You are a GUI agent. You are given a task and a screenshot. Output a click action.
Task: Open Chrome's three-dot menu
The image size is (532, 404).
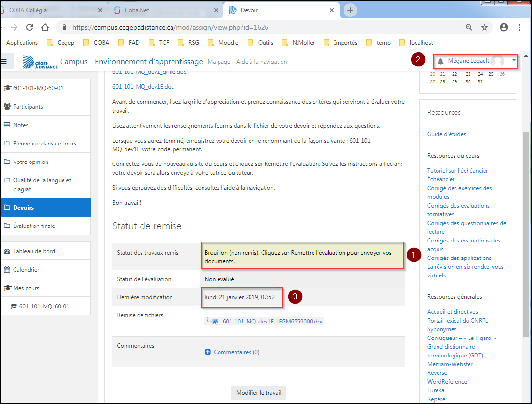[x=519, y=28]
